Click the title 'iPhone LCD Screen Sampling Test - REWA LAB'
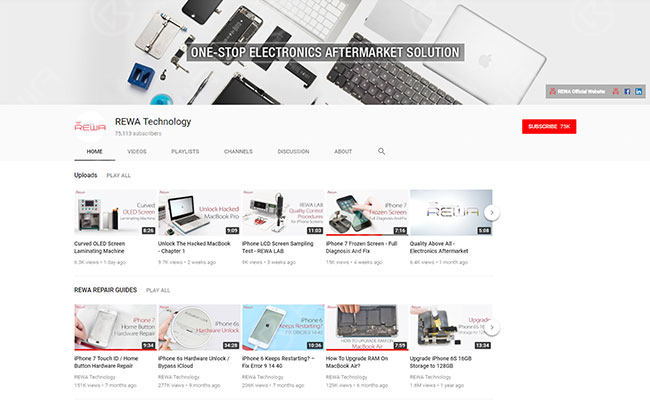This screenshot has height=408, width=650. pos(277,247)
